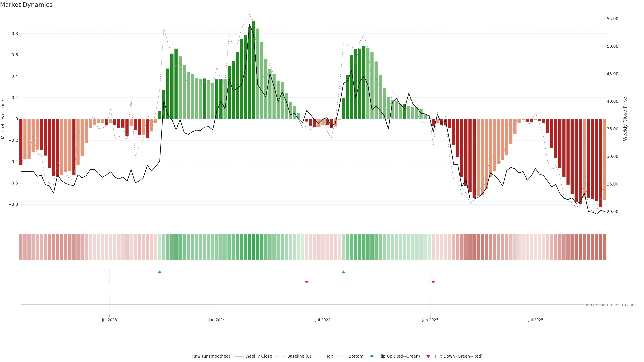
Task: Click the 55.00 right-axis price label
Action: [612, 19]
